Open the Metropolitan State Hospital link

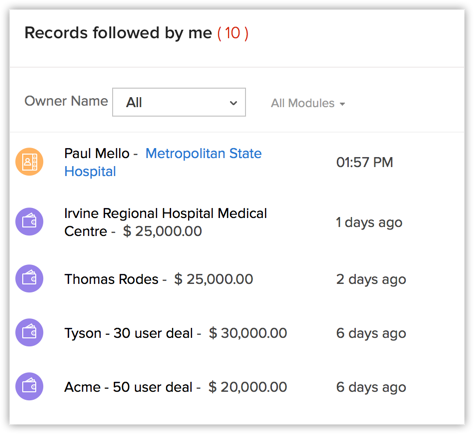click(163, 162)
